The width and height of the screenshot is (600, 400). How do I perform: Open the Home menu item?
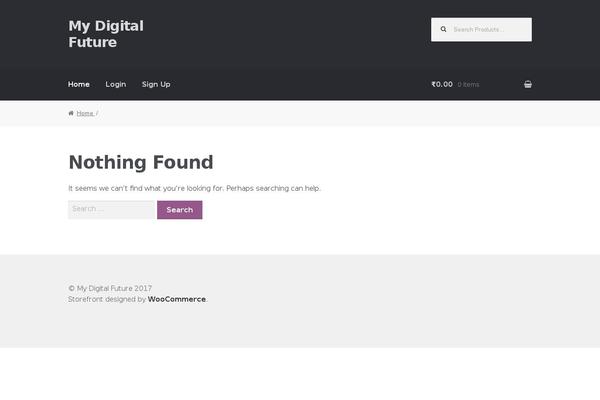pyautogui.click(x=79, y=84)
